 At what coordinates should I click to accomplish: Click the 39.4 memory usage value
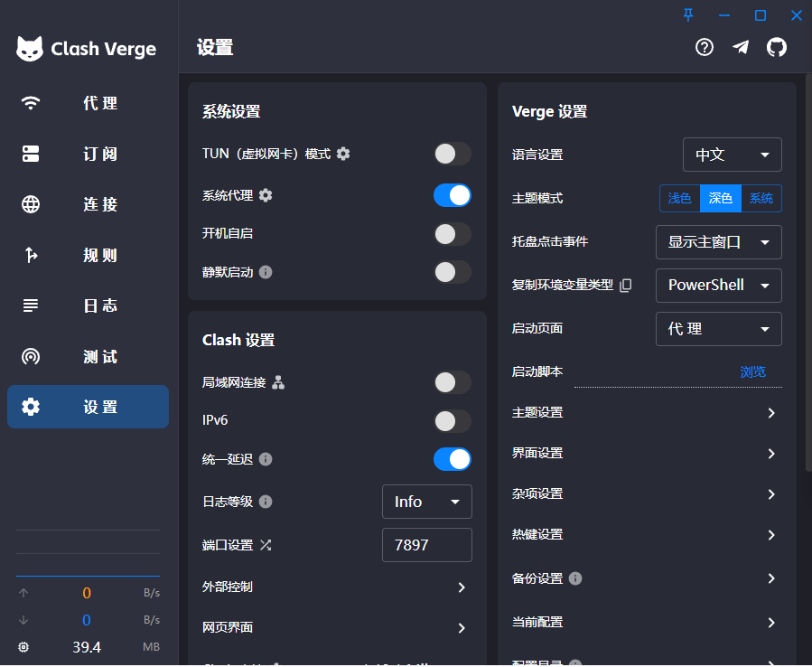point(87,647)
